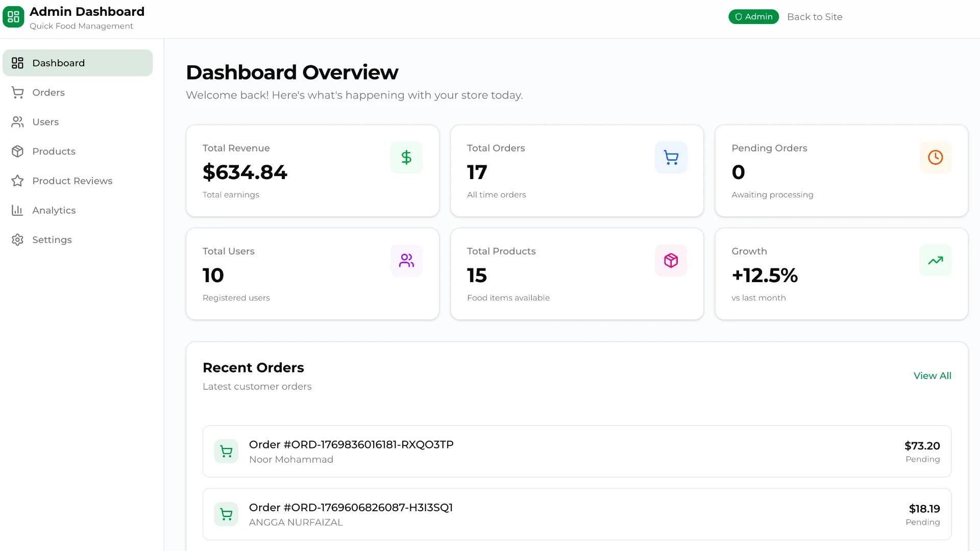The width and height of the screenshot is (980, 551).
Task: Navigate to Products in the sidebar
Action: tap(78, 152)
